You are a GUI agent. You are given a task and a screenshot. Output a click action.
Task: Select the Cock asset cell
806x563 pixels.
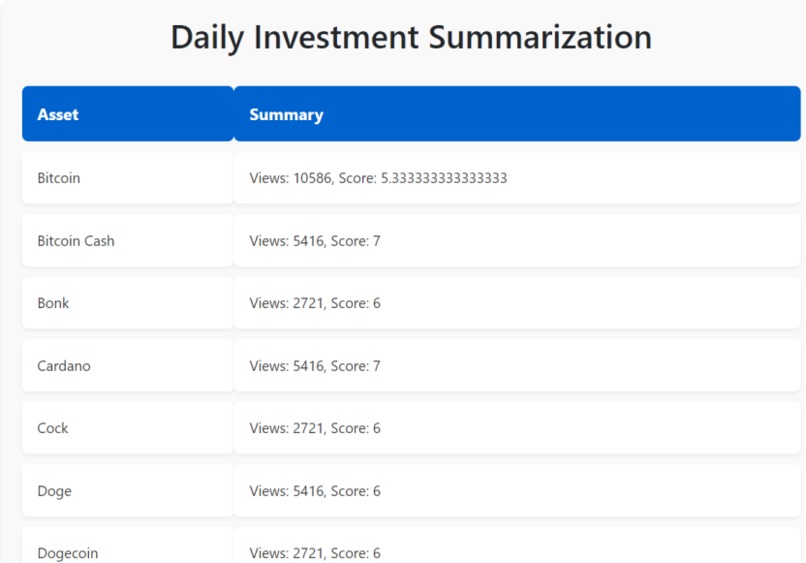tap(128, 428)
